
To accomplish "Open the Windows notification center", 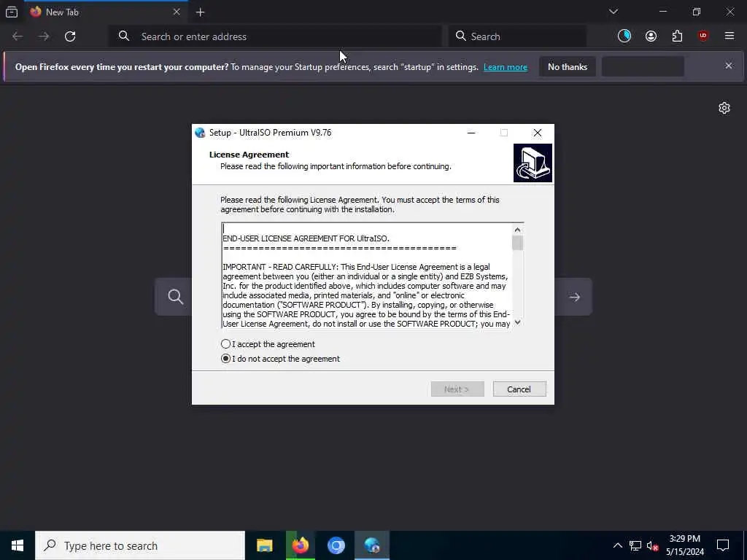I will point(723,545).
